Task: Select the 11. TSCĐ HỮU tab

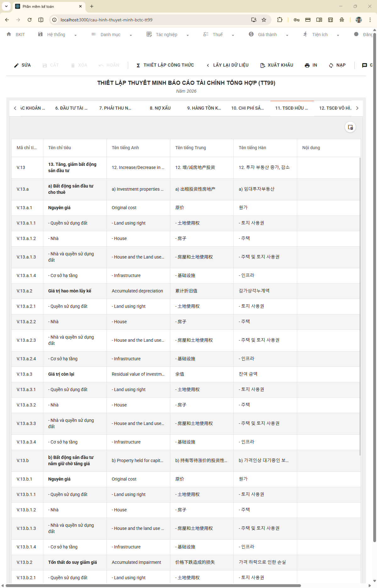Action: (x=292, y=108)
